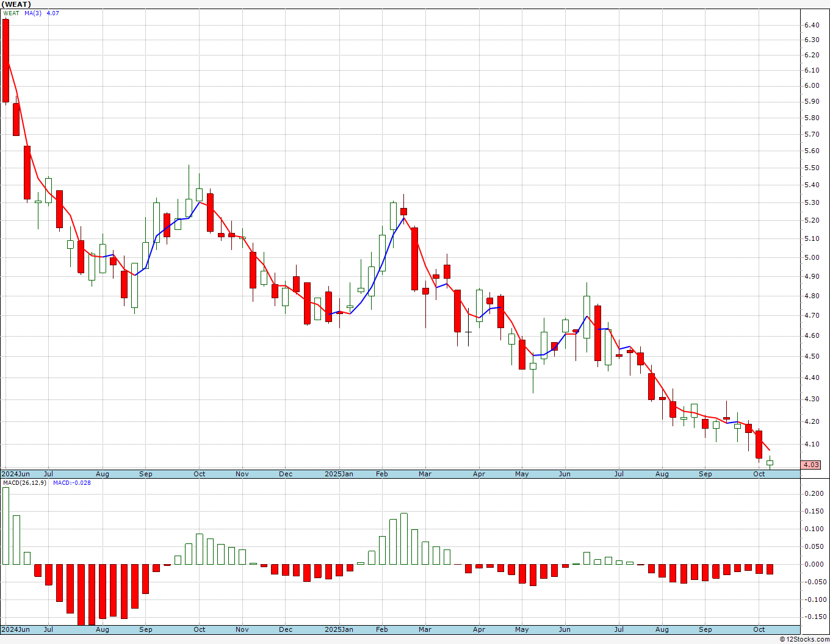Select Feb on the price chart time axis
This screenshot has width=830, height=644.
(x=382, y=474)
